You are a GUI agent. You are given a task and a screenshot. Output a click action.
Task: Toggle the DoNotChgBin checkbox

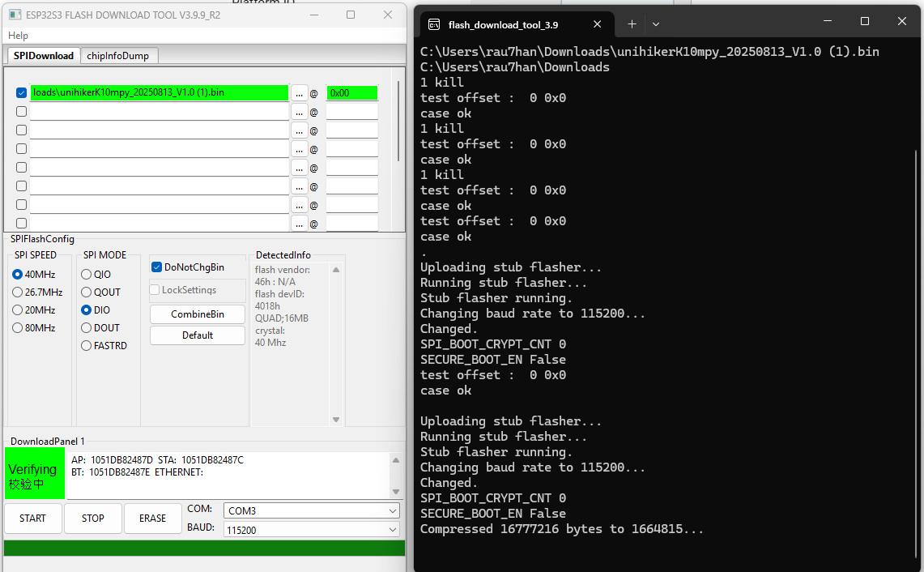pos(157,267)
